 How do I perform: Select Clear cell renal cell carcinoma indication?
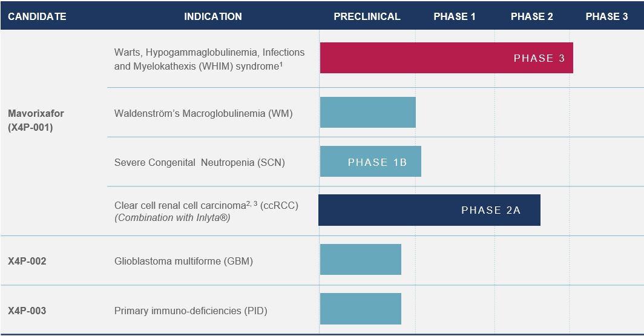click(x=206, y=211)
